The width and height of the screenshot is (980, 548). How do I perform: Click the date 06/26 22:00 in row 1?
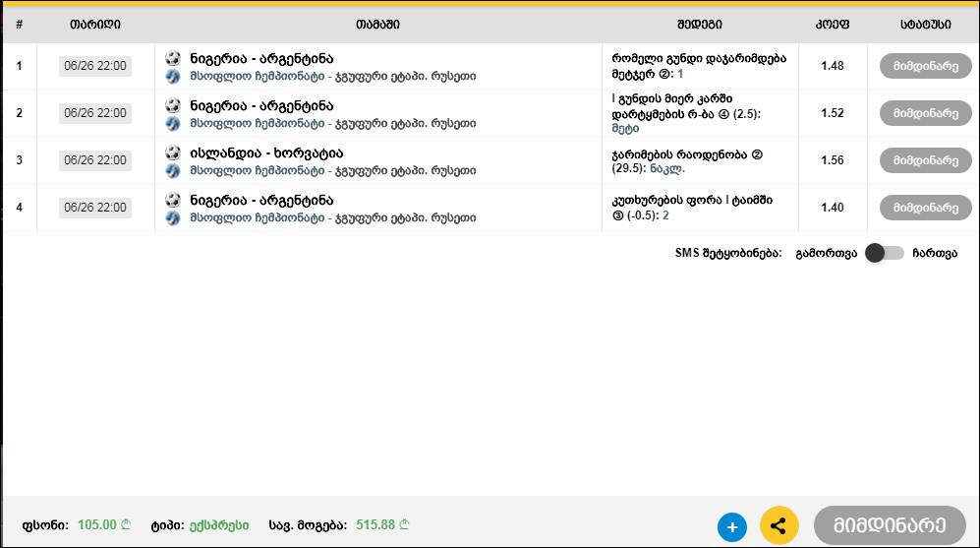coord(95,66)
